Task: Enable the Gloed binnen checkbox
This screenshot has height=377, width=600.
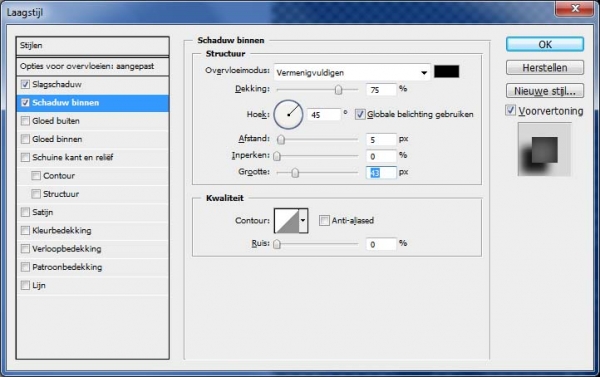Action: click(x=25, y=139)
